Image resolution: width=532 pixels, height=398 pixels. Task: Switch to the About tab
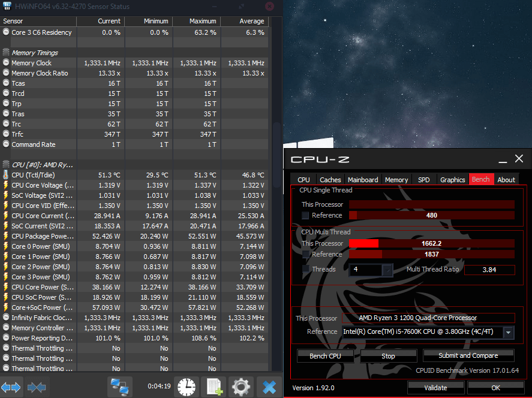pyautogui.click(x=506, y=180)
